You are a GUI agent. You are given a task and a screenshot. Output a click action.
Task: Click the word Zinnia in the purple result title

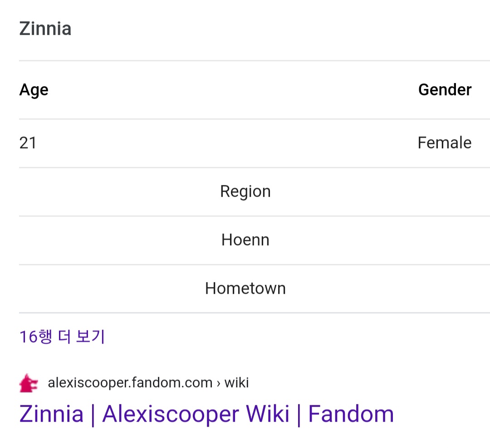pos(51,414)
